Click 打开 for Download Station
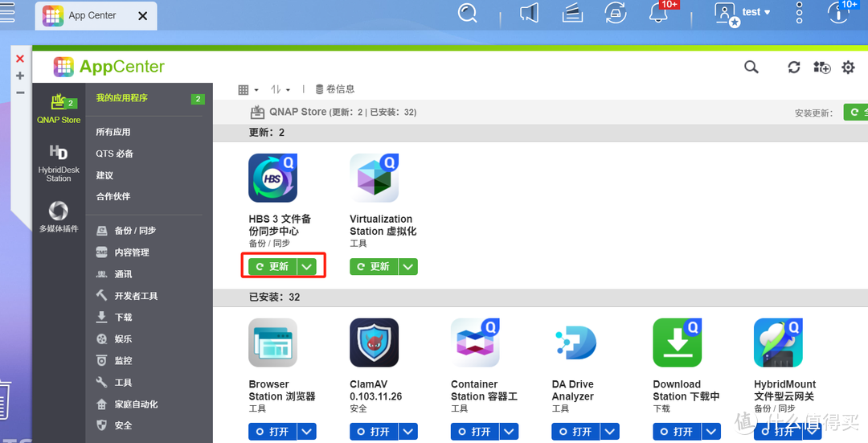This screenshot has height=443, width=868. (677, 432)
